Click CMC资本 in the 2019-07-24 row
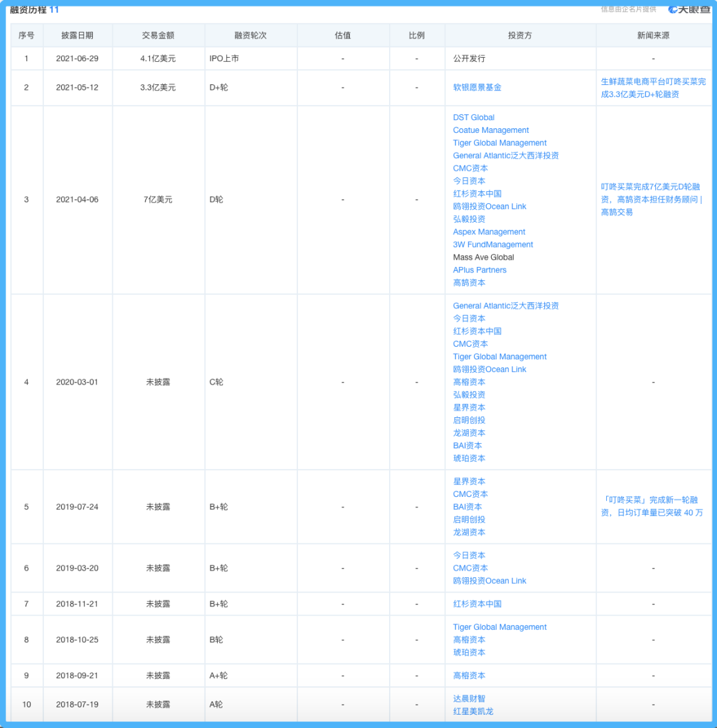717x728 pixels. 470,494
